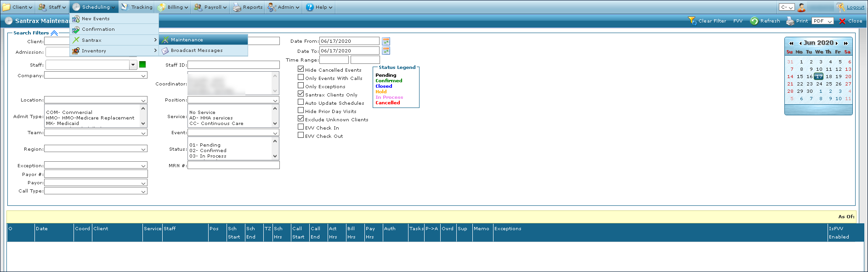
Task: Collapse Search Filters using the arrow icon
Action: pos(54,33)
